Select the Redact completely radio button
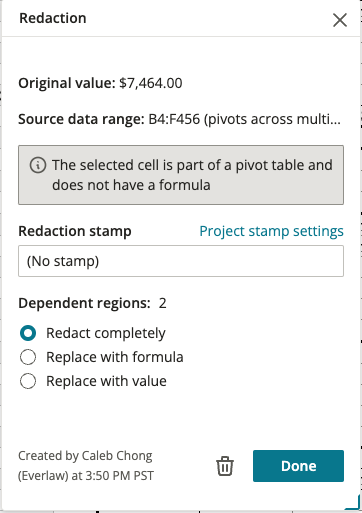The width and height of the screenshot is (362, 513). point(28,333)
